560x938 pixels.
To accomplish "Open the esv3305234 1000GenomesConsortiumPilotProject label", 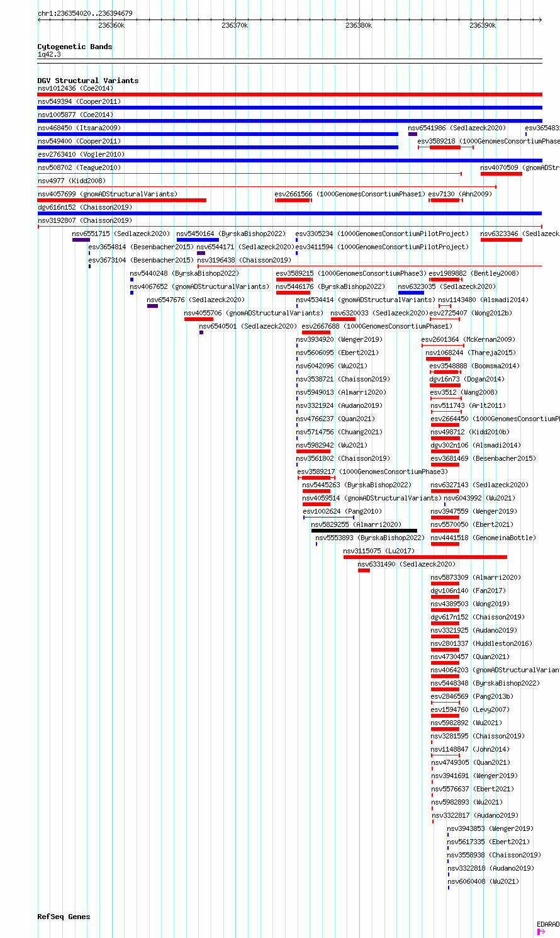I will (x=383, y=234).
